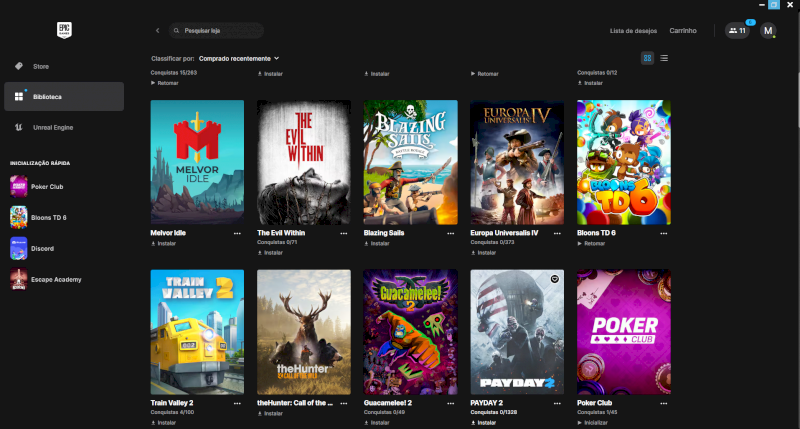The height and width of the screenshot is (429, 800).
Task: Click the PAYDAY 2 title text
Action: click(487, 403)
